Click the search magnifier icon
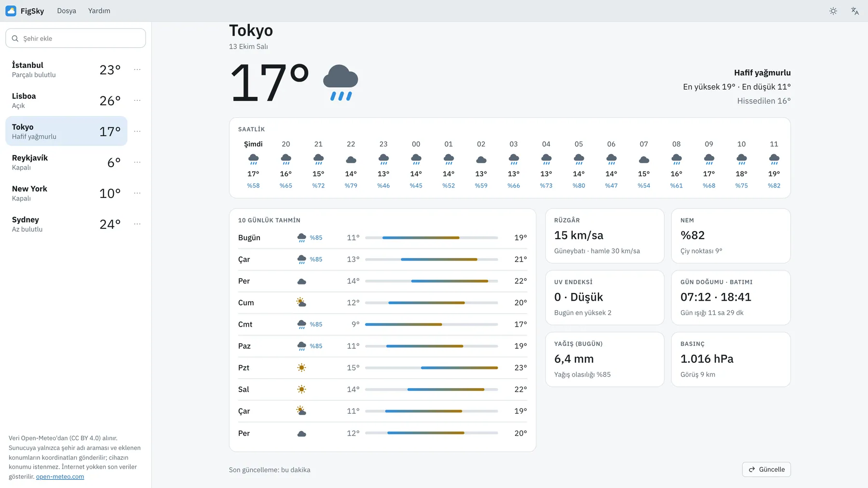 (x=15, y=39)
